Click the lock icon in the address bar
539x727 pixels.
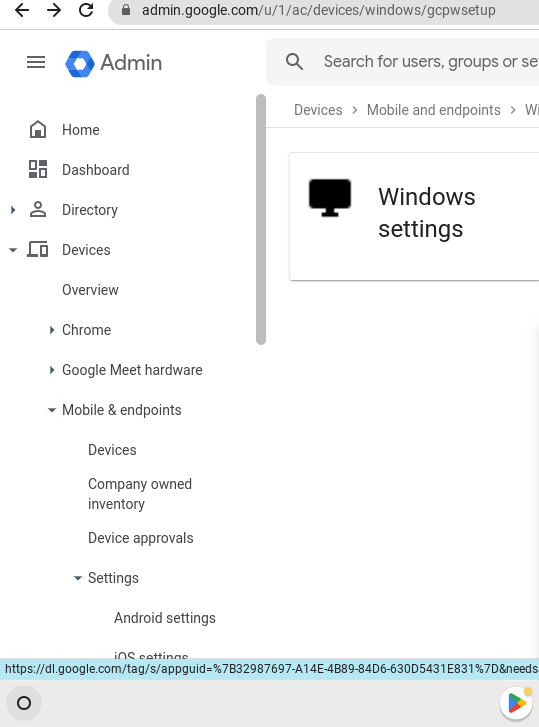coord(126,10)
